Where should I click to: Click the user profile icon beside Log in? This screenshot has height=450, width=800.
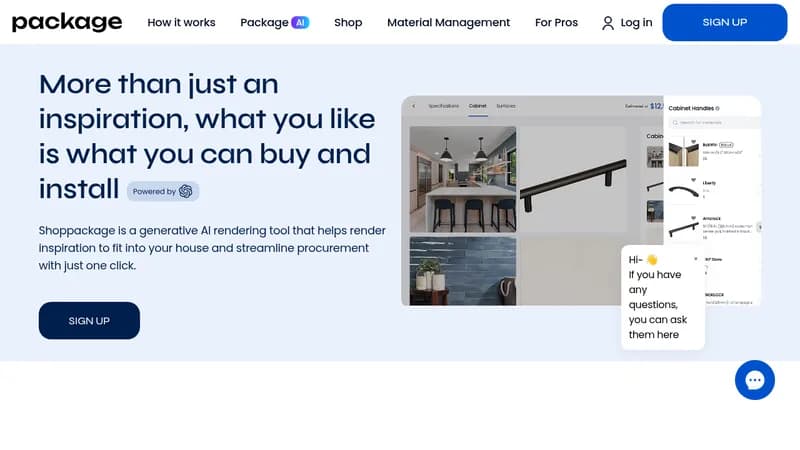pyautogui.click(x=608, y=23)
